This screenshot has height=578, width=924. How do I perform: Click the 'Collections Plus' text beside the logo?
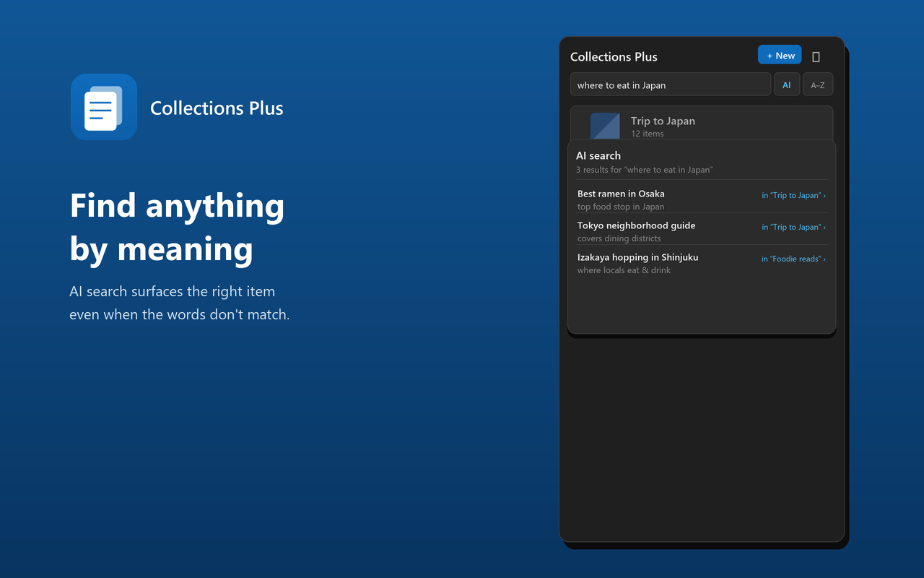[x=217, y=108]
